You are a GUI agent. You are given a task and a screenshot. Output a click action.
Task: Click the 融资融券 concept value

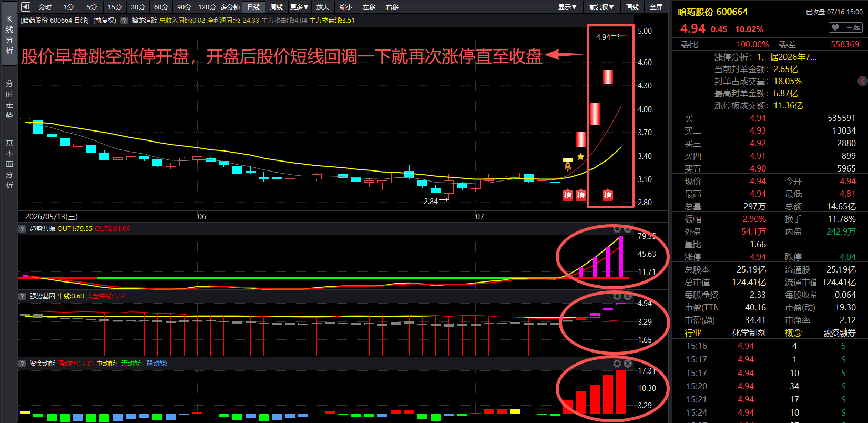tap(840, 333)
